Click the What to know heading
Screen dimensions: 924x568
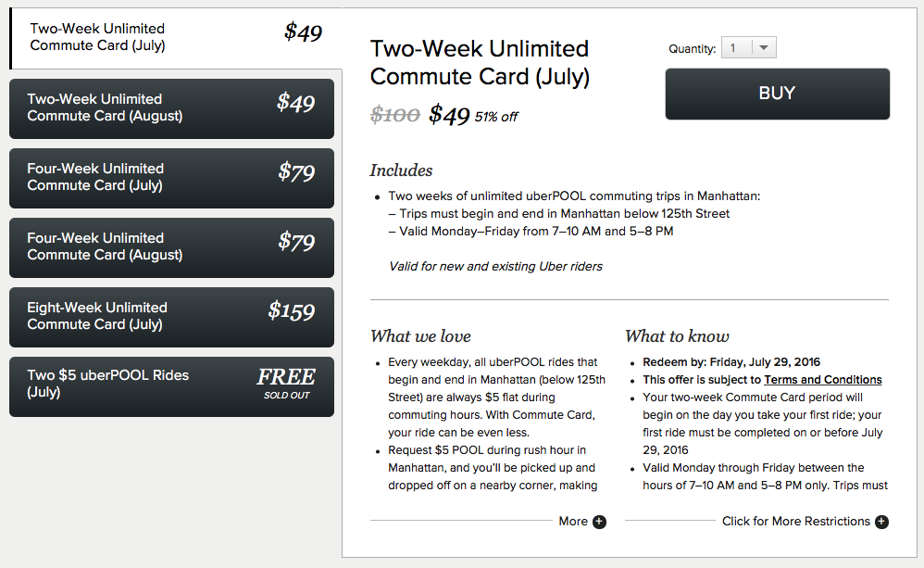click(677, 336)
